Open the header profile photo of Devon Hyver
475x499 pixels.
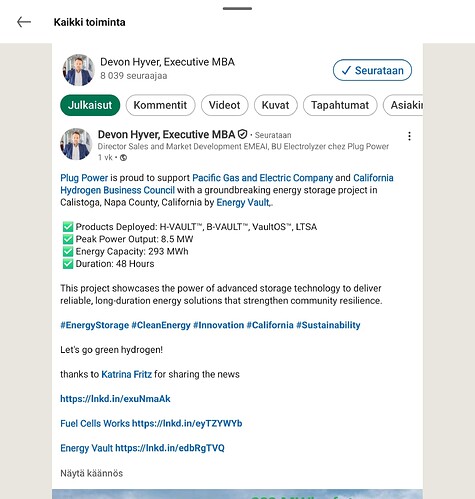click(x=79, y=70)
